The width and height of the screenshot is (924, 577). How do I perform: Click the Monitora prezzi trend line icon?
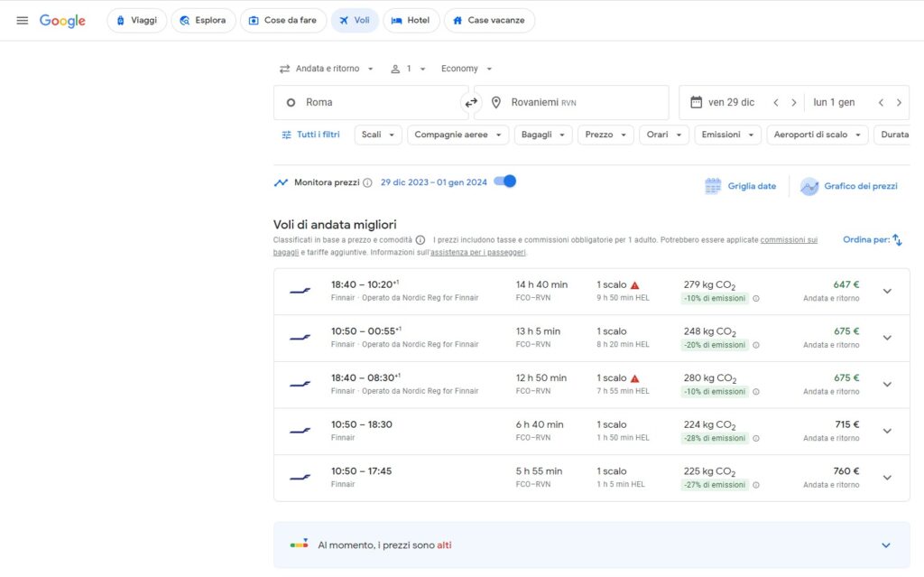tap(281, 182)
